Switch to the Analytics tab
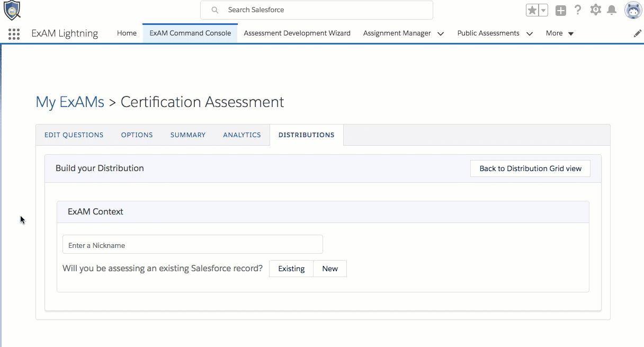This screenshot has height=347, width=644. pyautogui.click(x=242, y=135)
